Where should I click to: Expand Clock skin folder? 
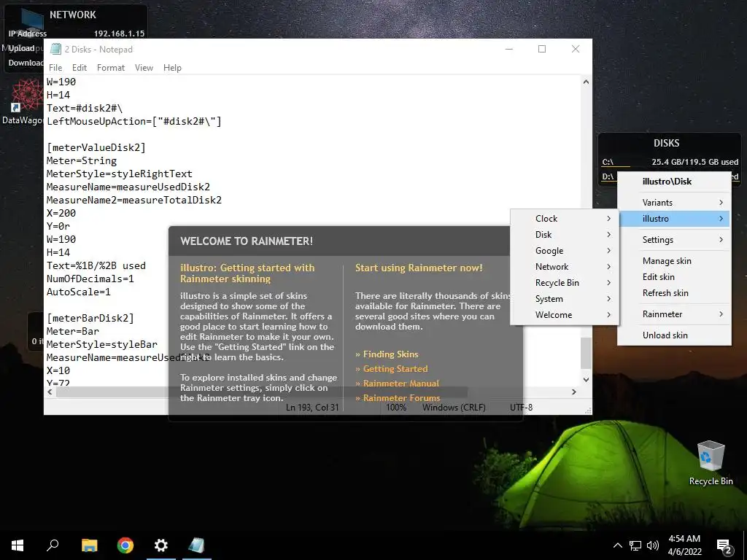565,219
